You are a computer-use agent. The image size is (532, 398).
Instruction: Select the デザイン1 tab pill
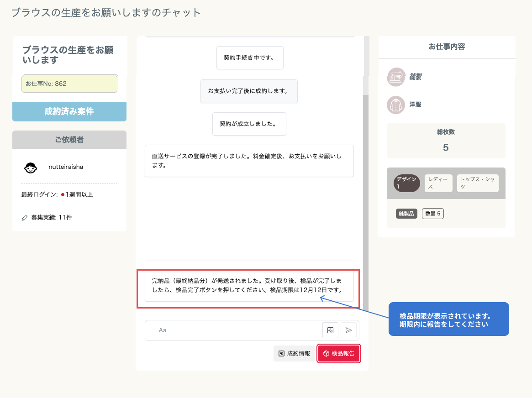coord(406,183)
